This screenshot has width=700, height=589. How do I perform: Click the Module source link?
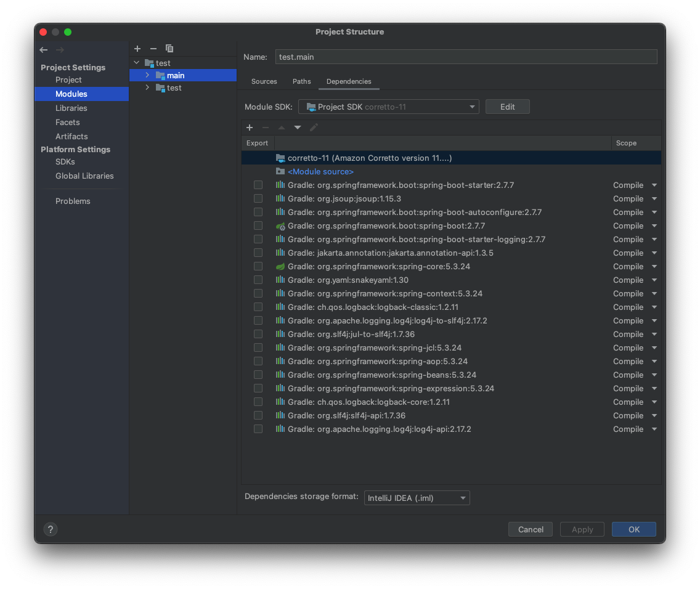pyautogui.click(x=320, y=171)
